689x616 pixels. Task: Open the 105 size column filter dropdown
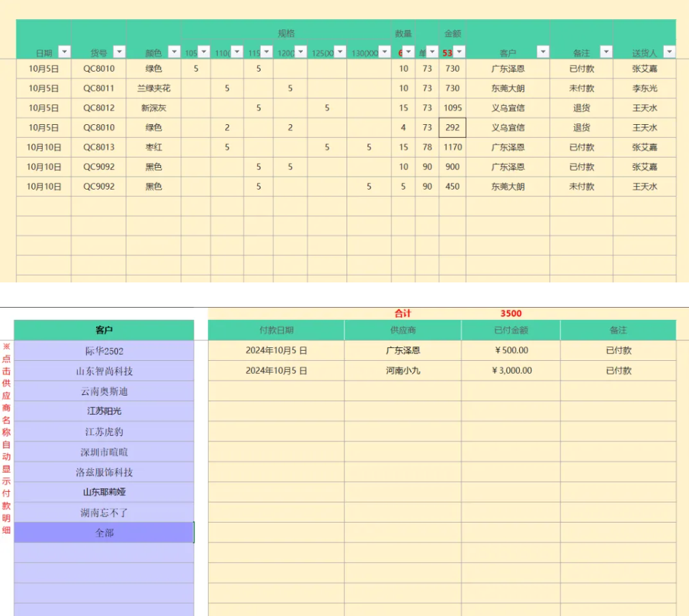tap(204, 52)
